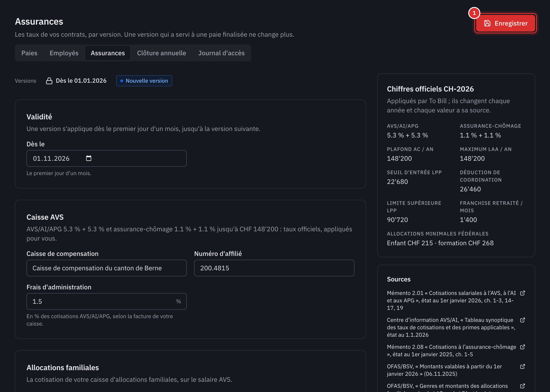Image resolution: width=550 pixels, height=392 pixels.
Task: Open the Clôture annuelle tab
Action: (161, 53)
